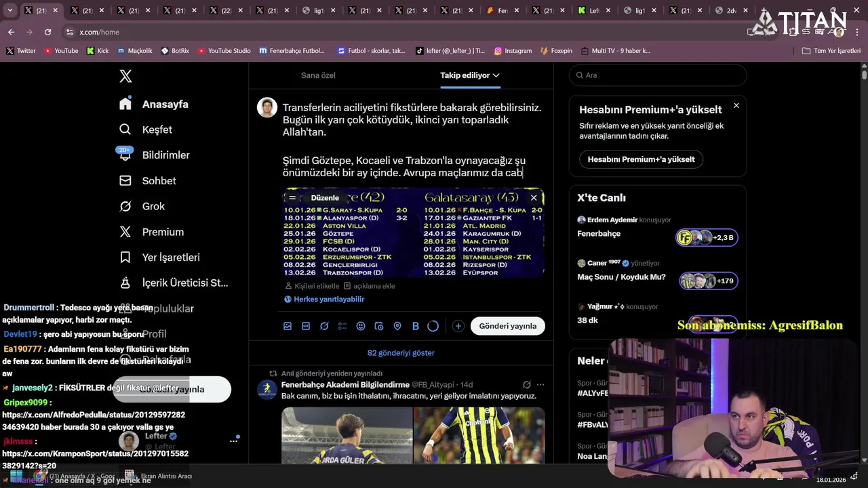Image resolution: width=868 pixels, height=488 pixels.
Task: Open the Instagram bookmark
Action: click(513, 51)
